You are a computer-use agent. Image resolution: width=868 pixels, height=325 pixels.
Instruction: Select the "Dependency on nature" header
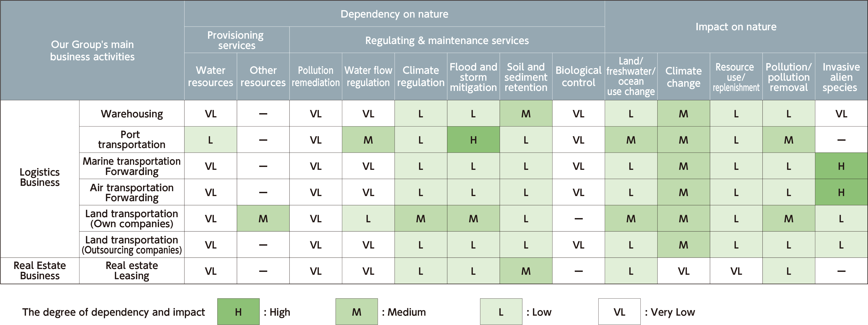point(394,14)
